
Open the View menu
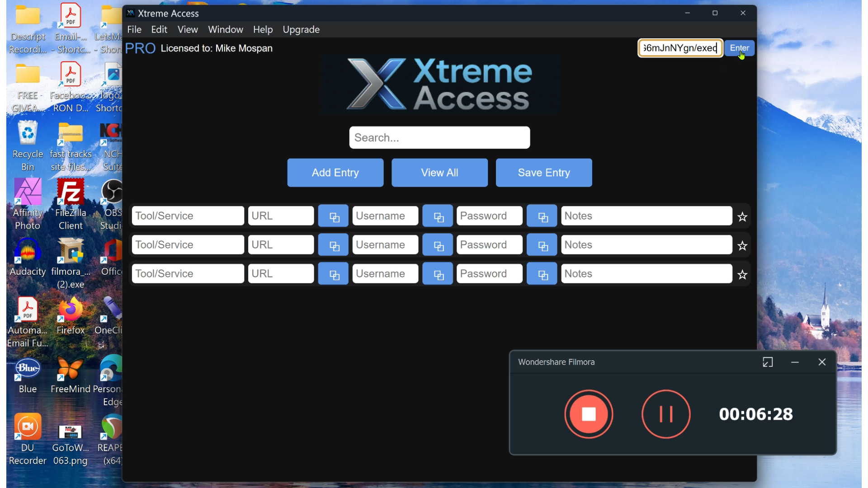click(x=188, y=29)
